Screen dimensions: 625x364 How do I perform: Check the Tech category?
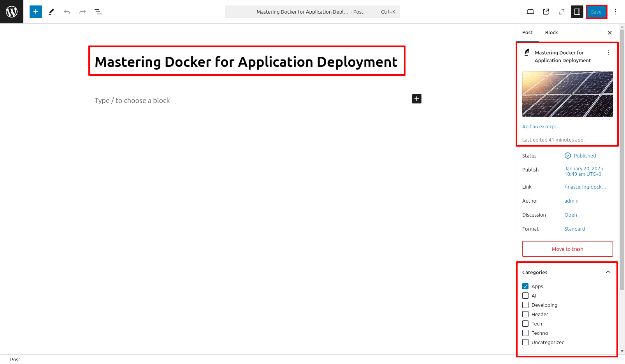(x=525, y=324)
